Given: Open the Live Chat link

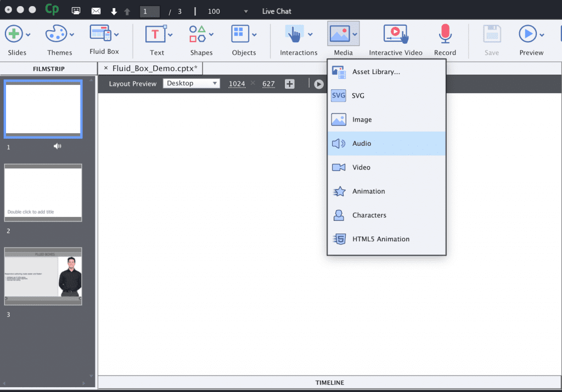Looking at the screenshot, I should click(x=277, y=11).
